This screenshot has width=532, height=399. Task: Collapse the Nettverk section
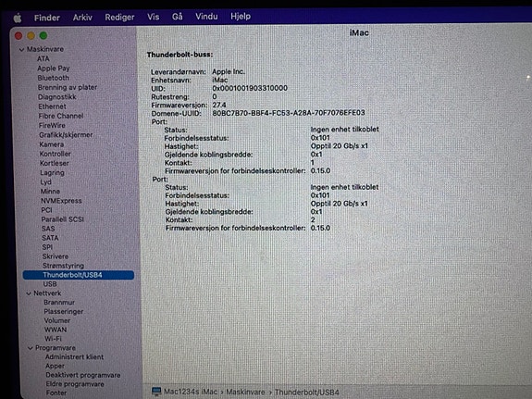point(29,293)
